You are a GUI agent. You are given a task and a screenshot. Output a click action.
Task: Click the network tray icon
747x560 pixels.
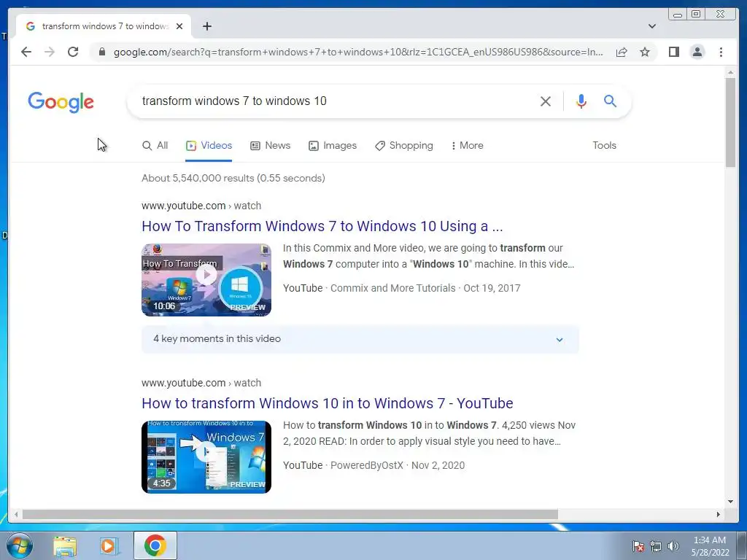(656, 546)
